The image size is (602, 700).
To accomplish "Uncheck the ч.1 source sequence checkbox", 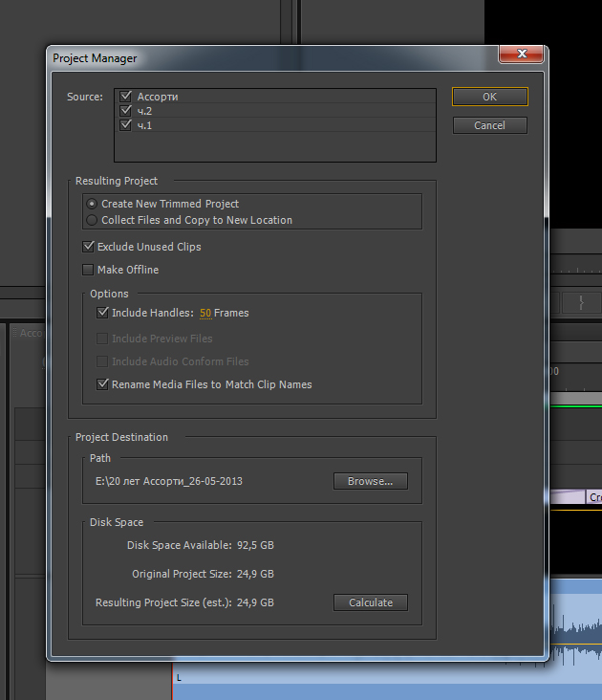I will [126, 125].
